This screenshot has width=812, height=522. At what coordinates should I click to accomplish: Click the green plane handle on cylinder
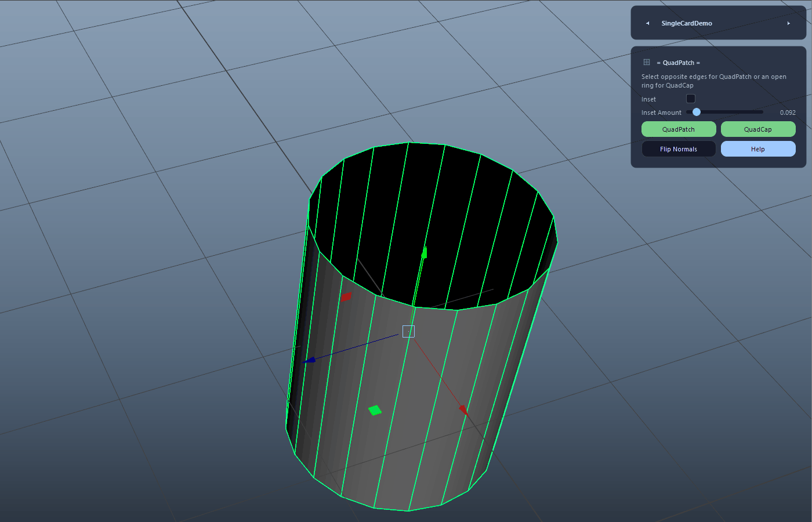375,410
